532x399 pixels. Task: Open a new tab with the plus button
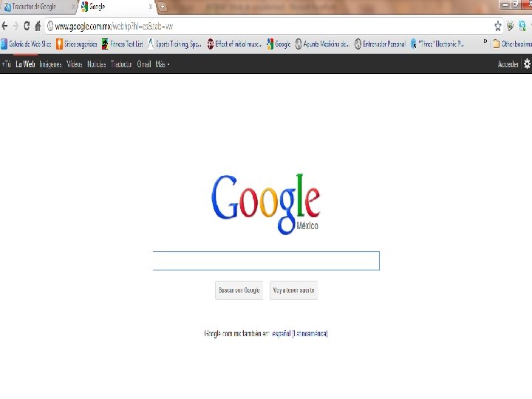coord(163,7)
